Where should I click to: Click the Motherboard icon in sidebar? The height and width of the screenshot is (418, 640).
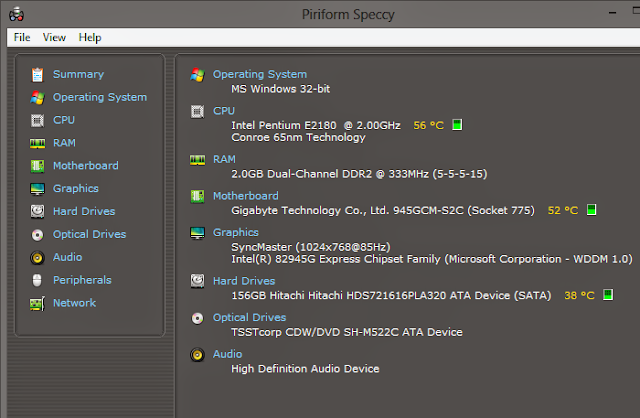(x=37, y=166)
